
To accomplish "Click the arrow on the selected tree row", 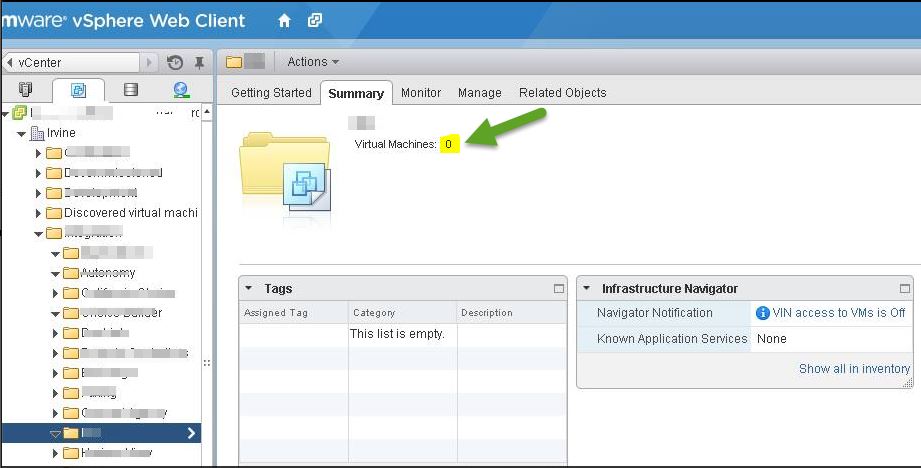I will (191, 433).
